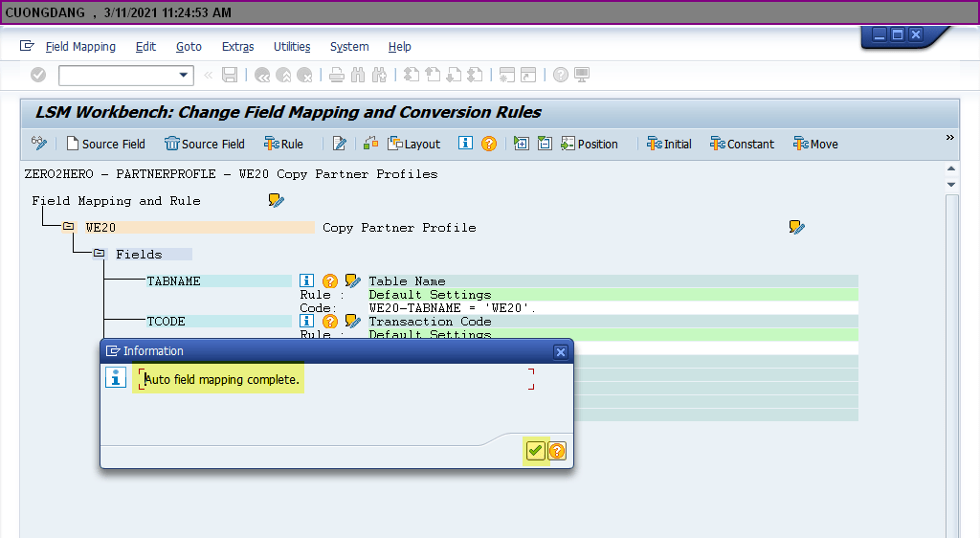Viewport: 980px width, 538px height.
Task: Click the Layout toolbar button
Action: click(413, 144)
